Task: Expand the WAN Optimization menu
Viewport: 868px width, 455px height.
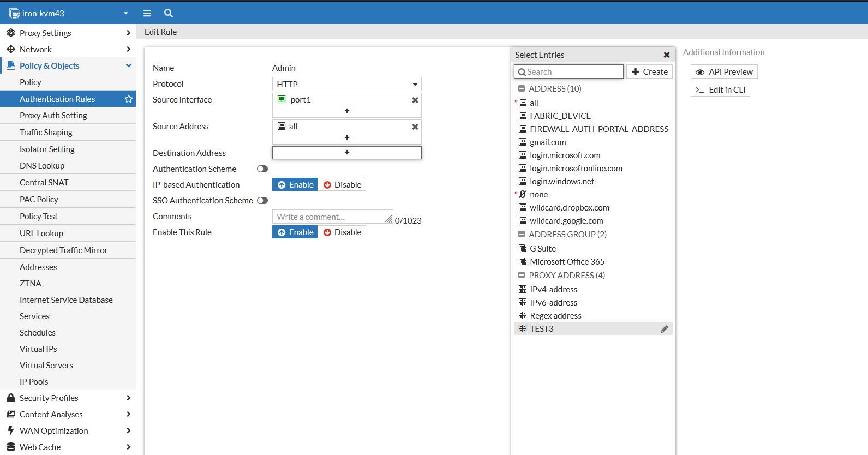Action: pyautogui.click(x=129, y=430)
